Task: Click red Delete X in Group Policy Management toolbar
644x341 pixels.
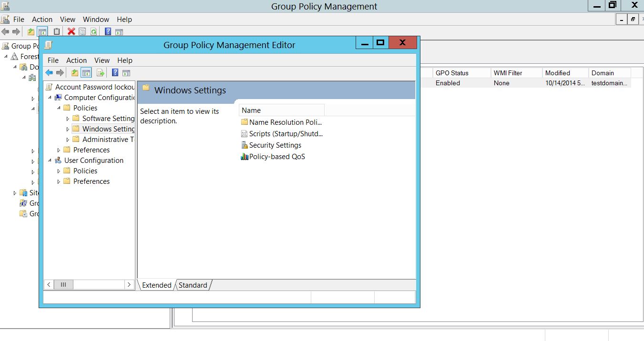Action: pyautogui.click(x=71, y=32)
